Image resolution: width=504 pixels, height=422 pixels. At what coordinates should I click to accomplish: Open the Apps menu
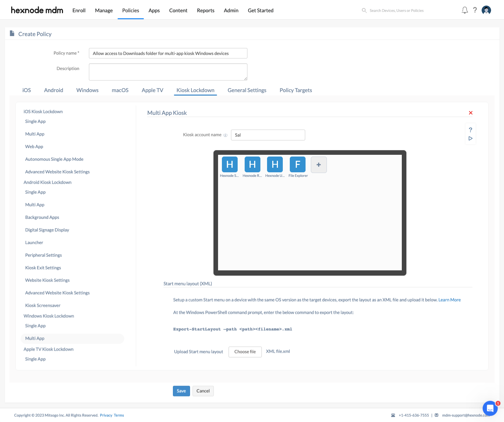pyautogui.click(x=154, y=11)
